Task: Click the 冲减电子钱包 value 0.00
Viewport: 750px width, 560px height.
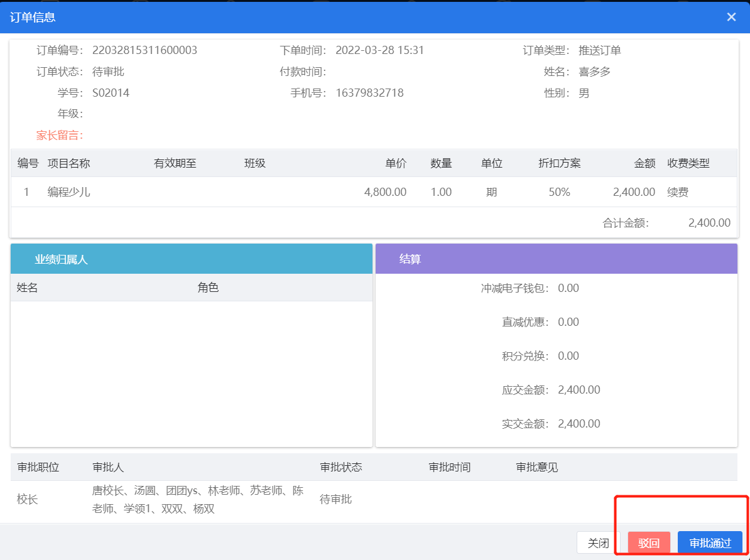Action: pos(568,288)
